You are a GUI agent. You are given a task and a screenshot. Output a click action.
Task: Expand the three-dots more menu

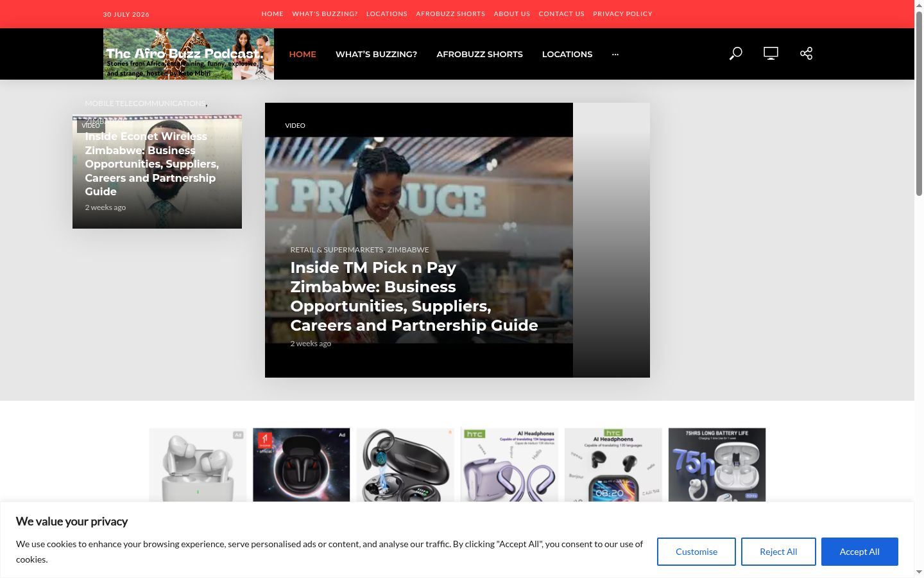(x=615, y=54)
